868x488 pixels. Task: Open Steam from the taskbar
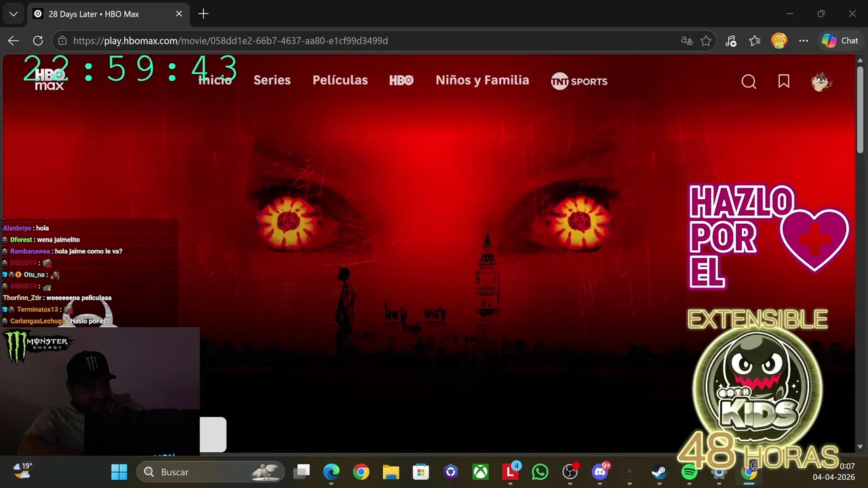[x=659, y=472]
